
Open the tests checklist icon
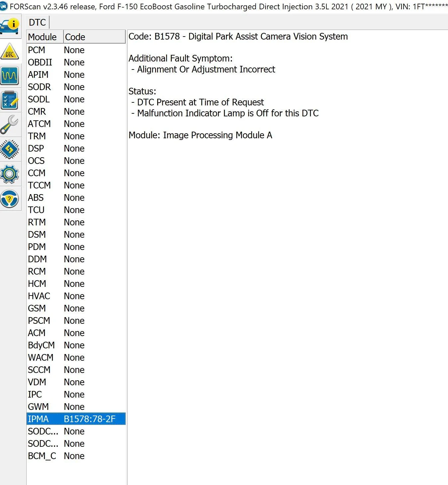[x=10, y=100]
